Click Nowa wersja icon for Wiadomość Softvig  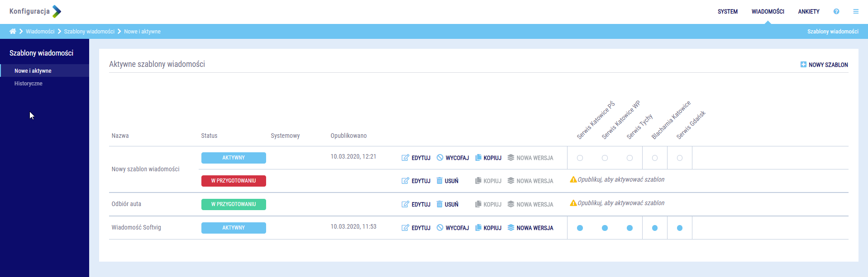pyautogui.click(x=511, y=228)
